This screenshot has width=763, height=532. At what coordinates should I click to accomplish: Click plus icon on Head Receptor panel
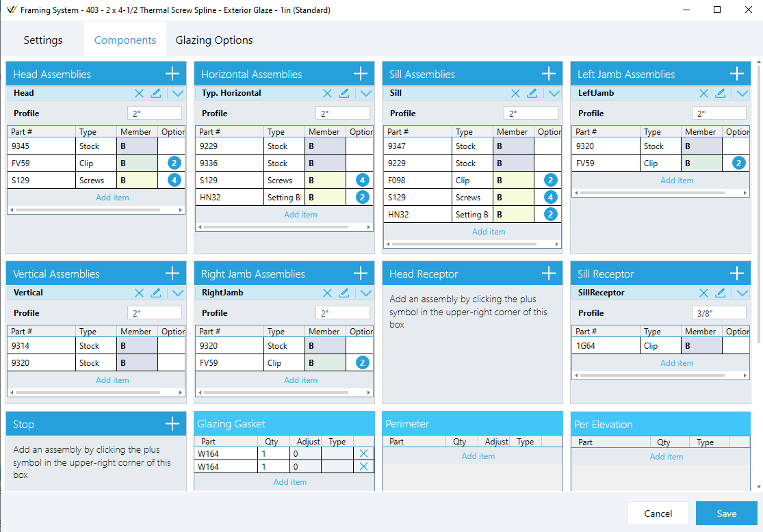[548, 274]
